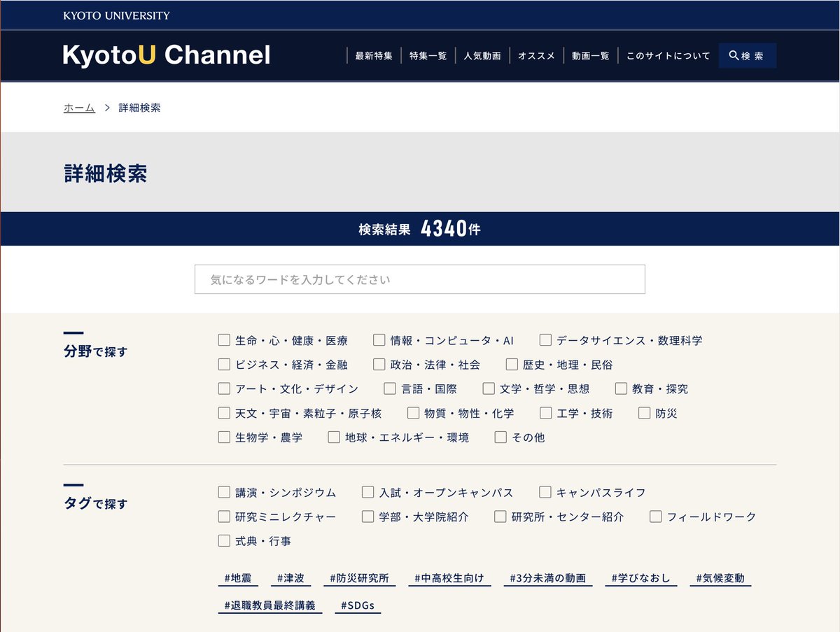The height and width of the screenshot is (632, 840).
Task: Choose the #中高校生向け hashtag
Action: (x=449, y=579)
